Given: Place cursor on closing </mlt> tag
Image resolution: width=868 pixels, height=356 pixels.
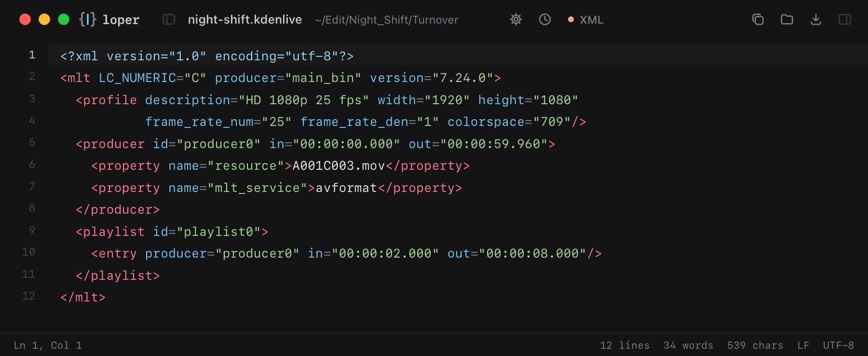Looking at the screenshot, I should (83, 298).
